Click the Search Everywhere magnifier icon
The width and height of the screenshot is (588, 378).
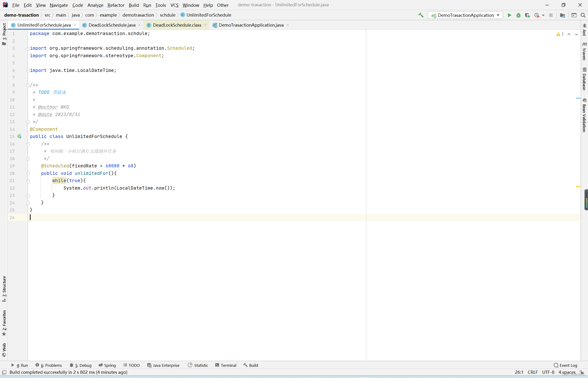[x=583, y=15]
